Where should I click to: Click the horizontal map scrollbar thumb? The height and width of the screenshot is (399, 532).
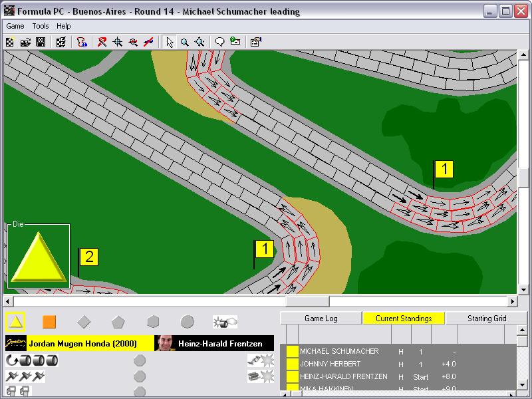click(307, 301)
